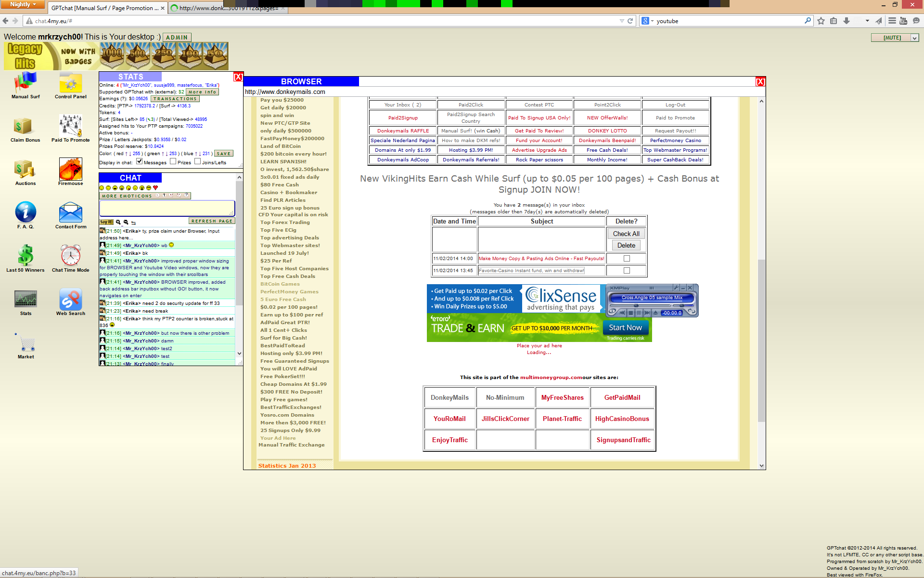The height and width of the screenshot is (578, 924).
Task: Click the chat message input box
Action: (167, 208)
